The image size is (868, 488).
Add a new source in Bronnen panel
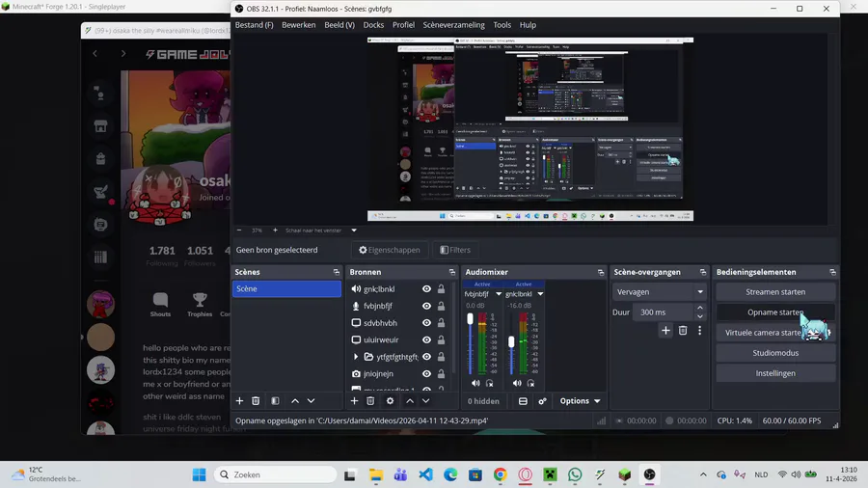(x=354, y=400)
